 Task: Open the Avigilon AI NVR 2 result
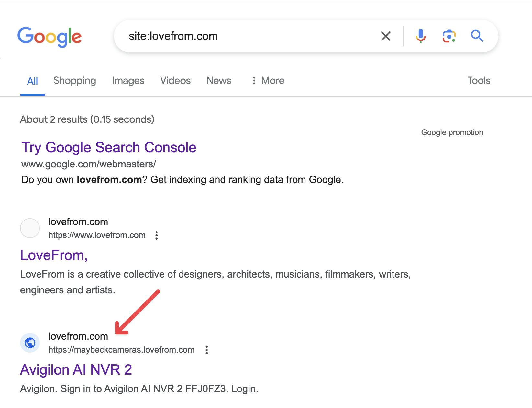click(x=76, y=370)
